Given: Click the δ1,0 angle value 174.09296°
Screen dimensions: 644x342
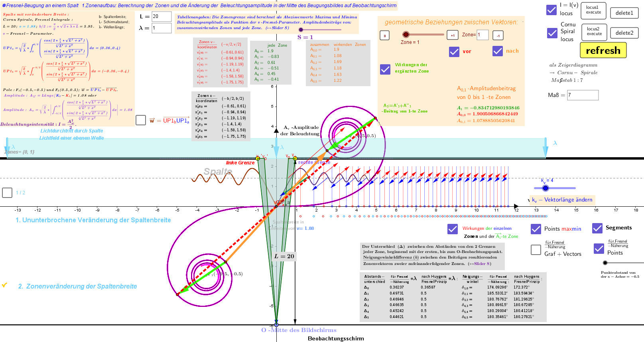Looking at the screenshot, I should pyautogui.click(x=497, y=287).
